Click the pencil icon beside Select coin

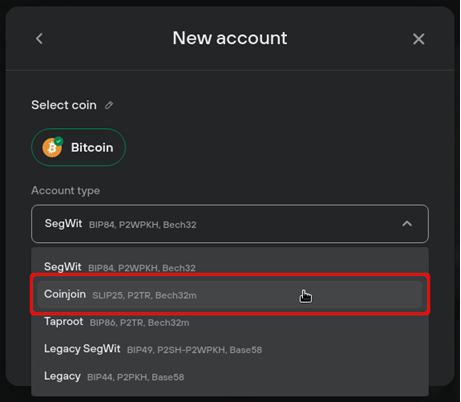(109, 105)
